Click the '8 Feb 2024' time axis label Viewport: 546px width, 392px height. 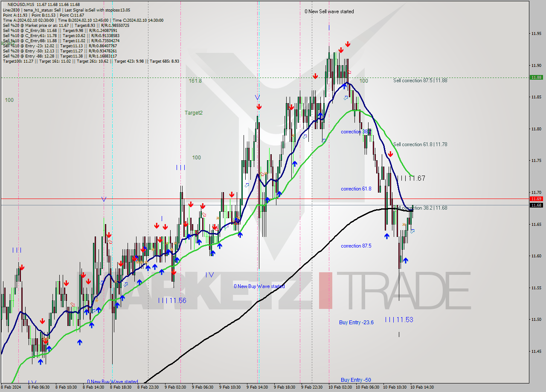click(10, 387)
